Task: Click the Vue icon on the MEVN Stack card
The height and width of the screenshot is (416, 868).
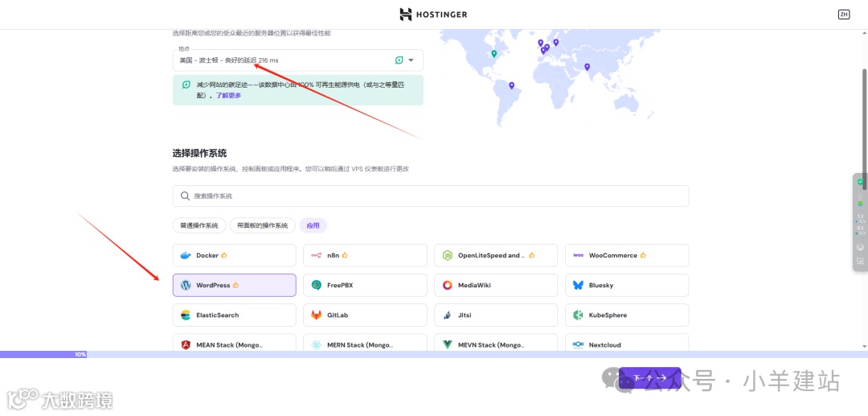Action: click(448, 344)
